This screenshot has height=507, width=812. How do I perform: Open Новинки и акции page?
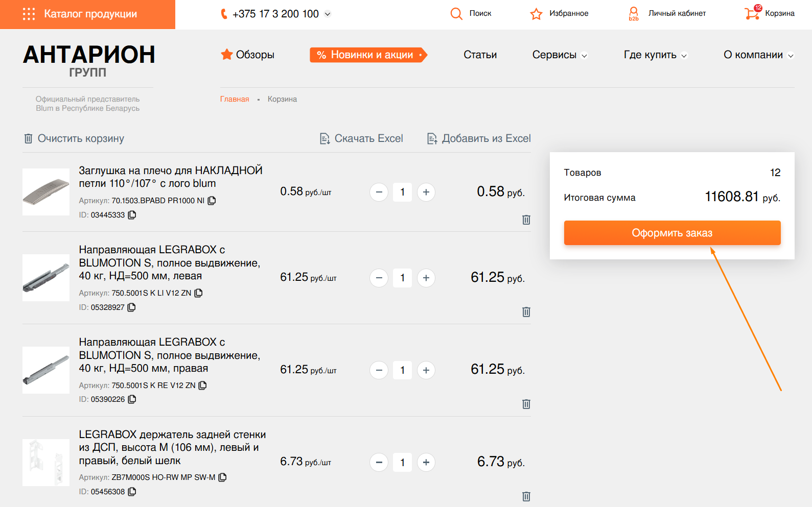[x=368, y=55]
